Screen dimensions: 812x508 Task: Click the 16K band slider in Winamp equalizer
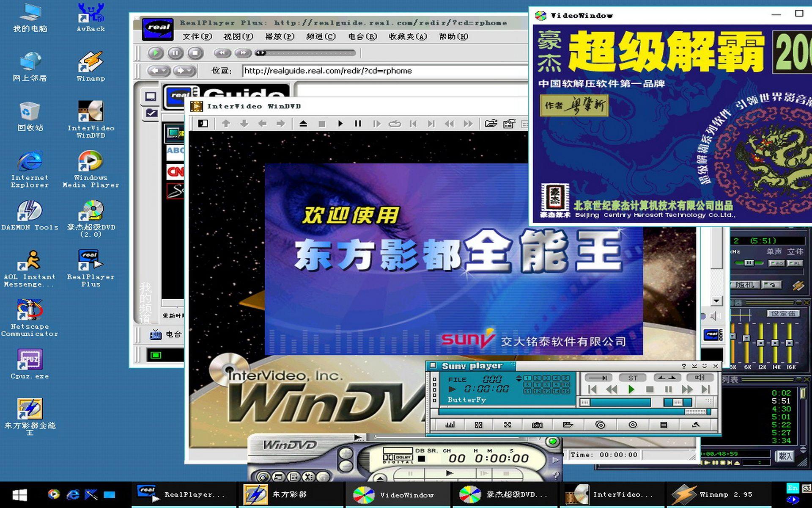[x=790, y=342]
